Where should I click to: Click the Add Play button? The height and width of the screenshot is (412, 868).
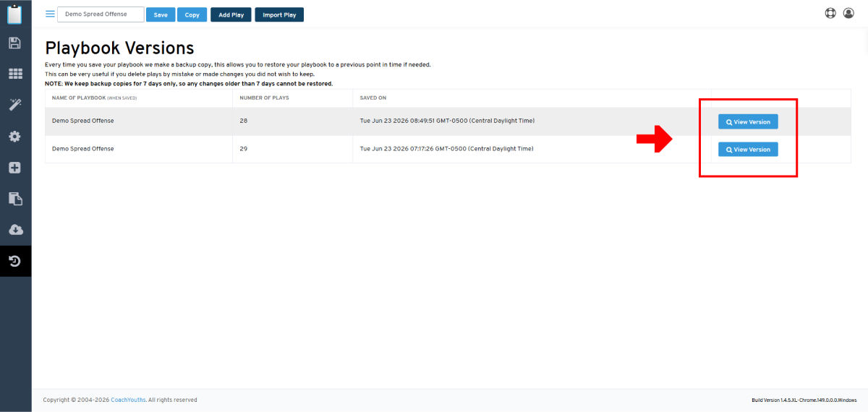point(231,14)
